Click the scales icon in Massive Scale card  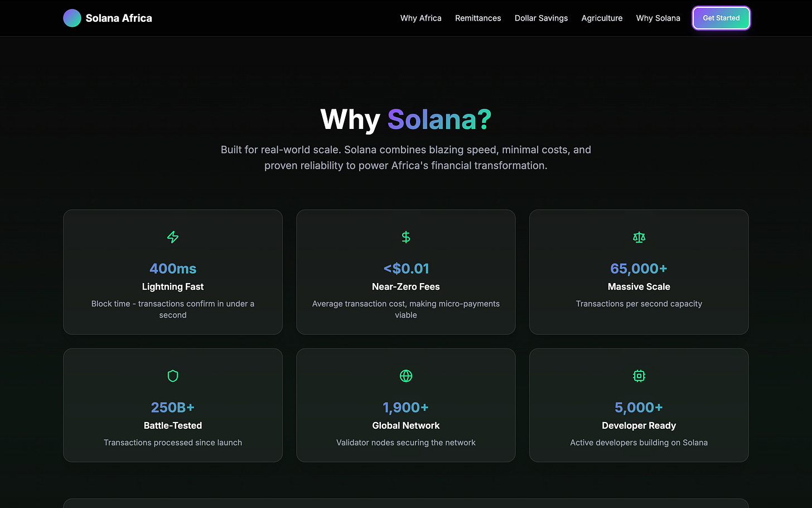(x=639, y=237)
